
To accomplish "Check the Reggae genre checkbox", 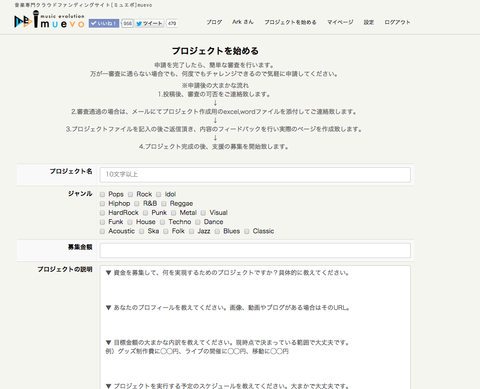I will (164, 204).
